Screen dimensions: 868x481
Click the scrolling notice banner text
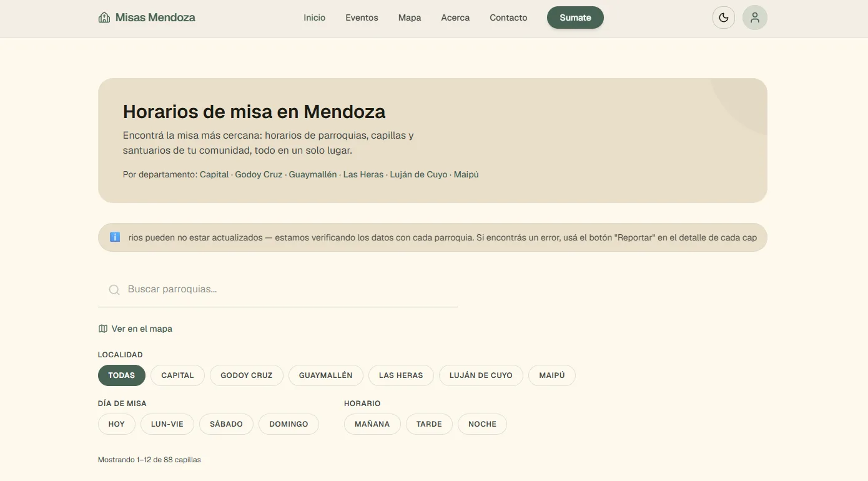443,237
